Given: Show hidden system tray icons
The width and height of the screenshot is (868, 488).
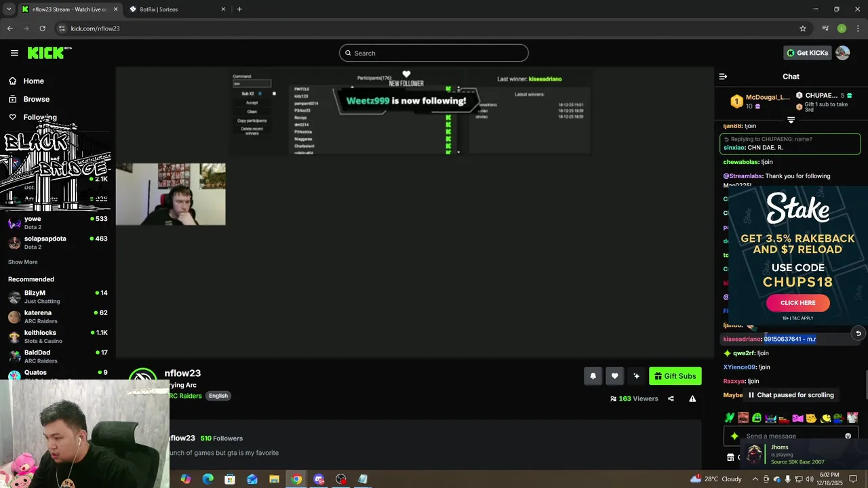Looking at the screenshot, I should (x=755, y=479).
